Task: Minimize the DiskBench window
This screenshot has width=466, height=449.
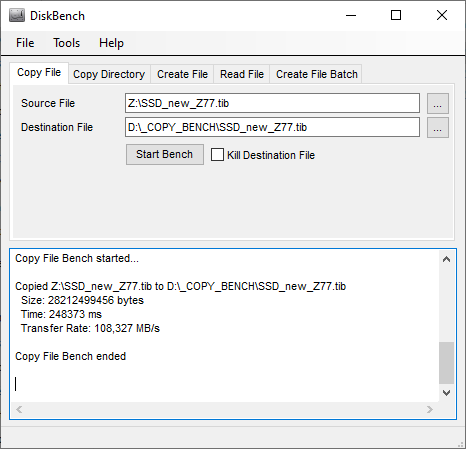Action: tap(351, 15)
